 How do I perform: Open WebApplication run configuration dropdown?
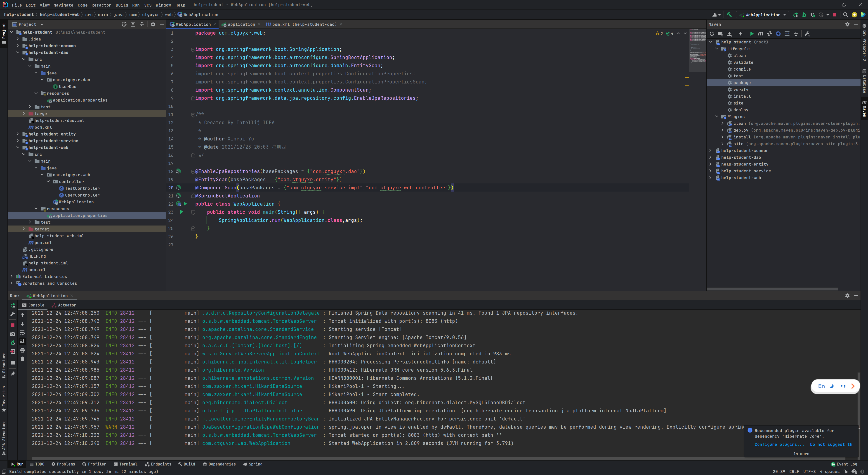click(x=763, y=15)
